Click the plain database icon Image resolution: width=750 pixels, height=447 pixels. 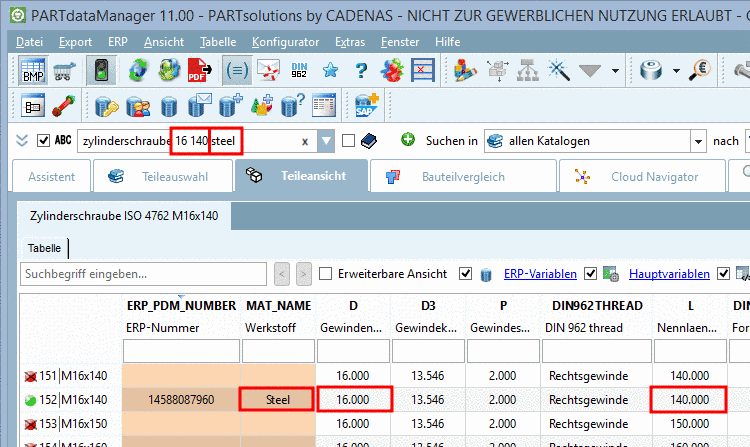click(169, 106)
